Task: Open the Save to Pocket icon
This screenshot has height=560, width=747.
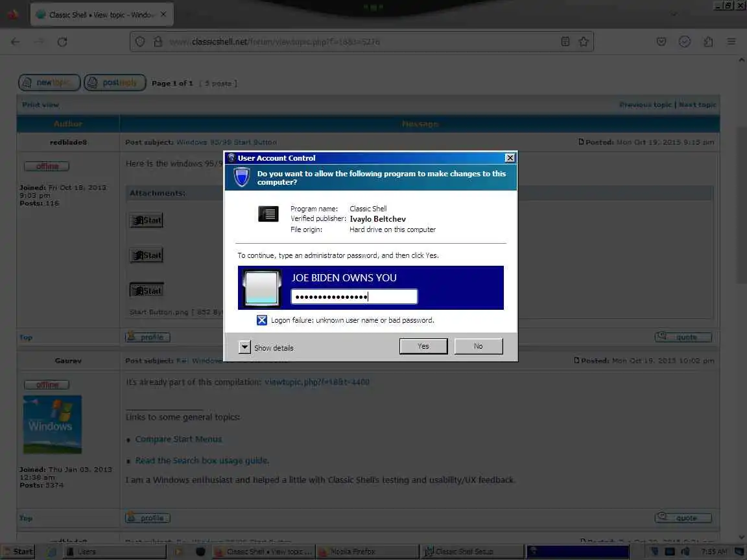Action: coord(661,42)
